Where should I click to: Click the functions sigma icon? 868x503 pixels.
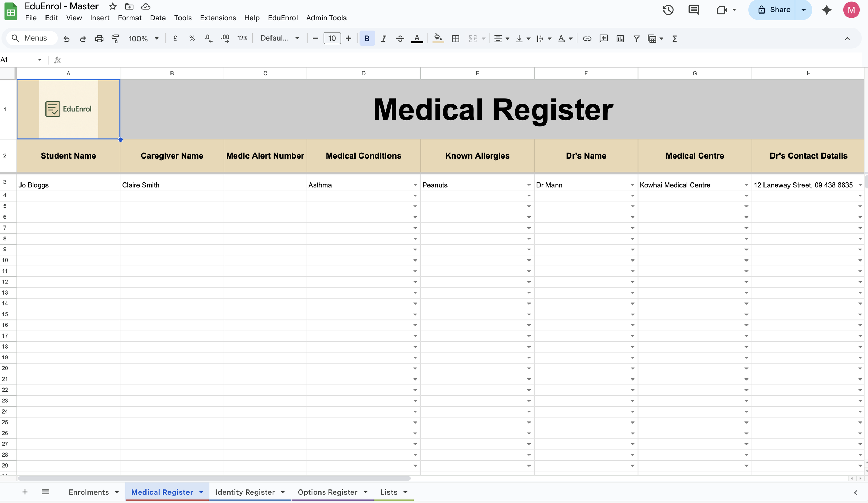674,39
